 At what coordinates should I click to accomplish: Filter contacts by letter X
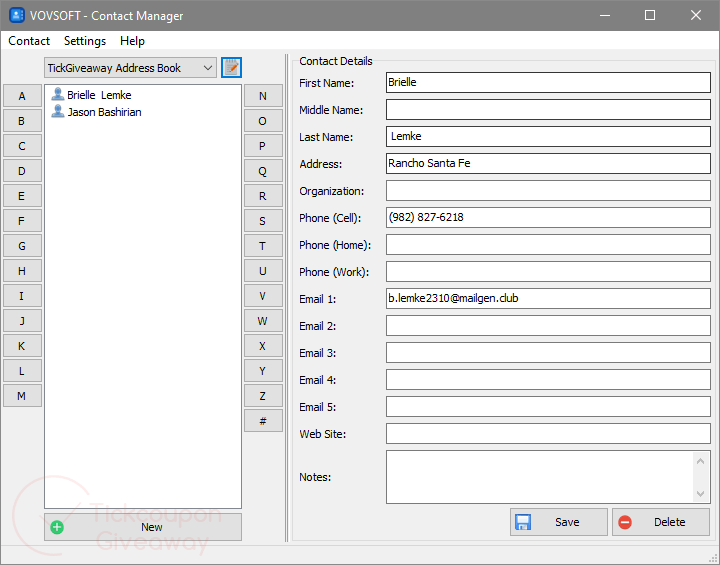[x=263, y=346]
